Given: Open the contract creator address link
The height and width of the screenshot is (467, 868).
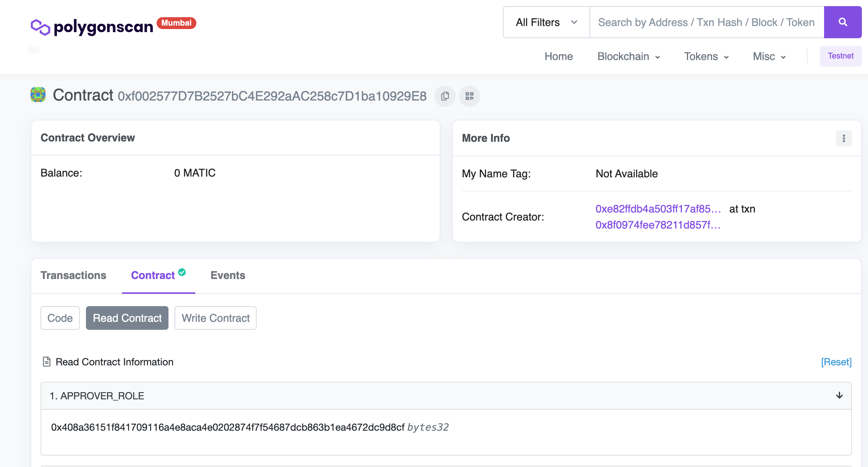Looking at the screenshot, I should pyautogui.click(x=658, y=209).
